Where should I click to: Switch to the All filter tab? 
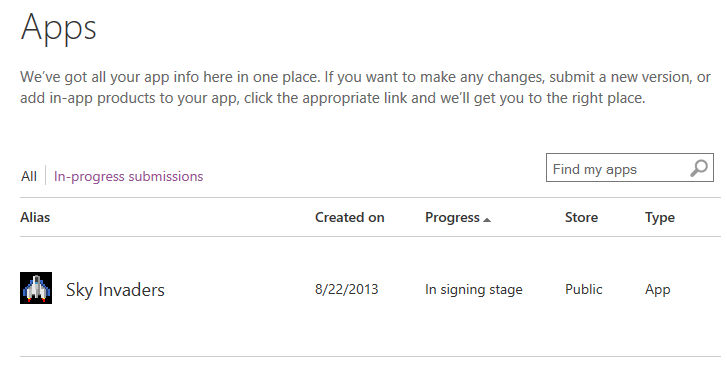pos(29,176)
